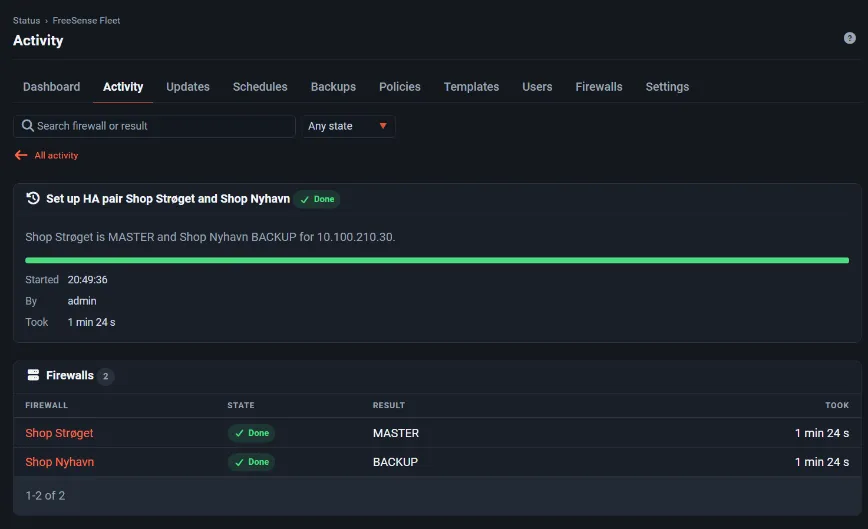Screen dimensions: 868x529
Task: Click the search magnifier icon
Action: (28, 126)
